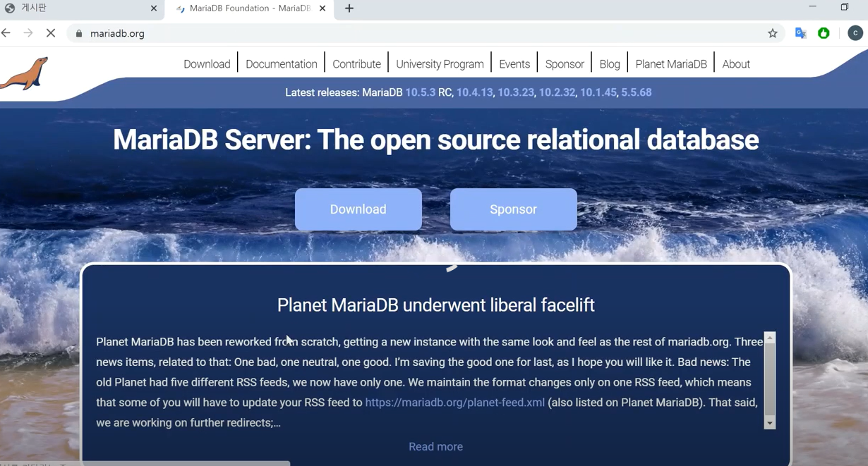Click the article scrollbar up arrow

point(770,338)
